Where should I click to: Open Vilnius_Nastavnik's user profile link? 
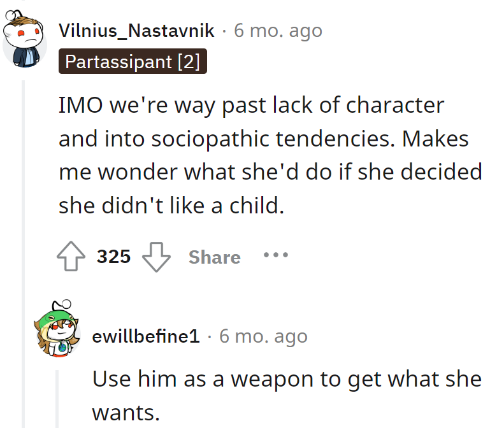pyautogui.click(x=136, y=30)
